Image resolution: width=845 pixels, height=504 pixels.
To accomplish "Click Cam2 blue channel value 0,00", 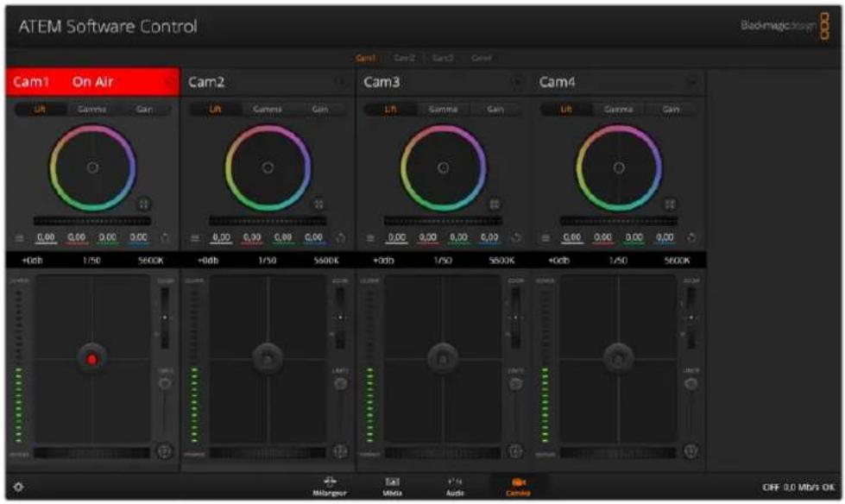I will click(313, 237).
